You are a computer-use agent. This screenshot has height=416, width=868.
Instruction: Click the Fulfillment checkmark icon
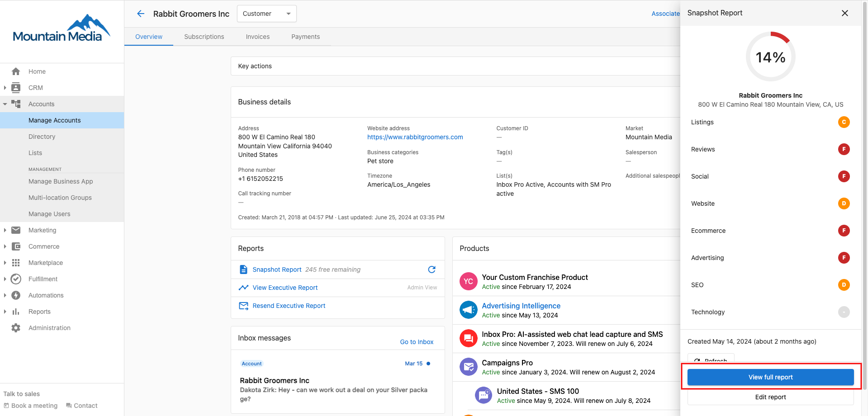tap(16, 279)
